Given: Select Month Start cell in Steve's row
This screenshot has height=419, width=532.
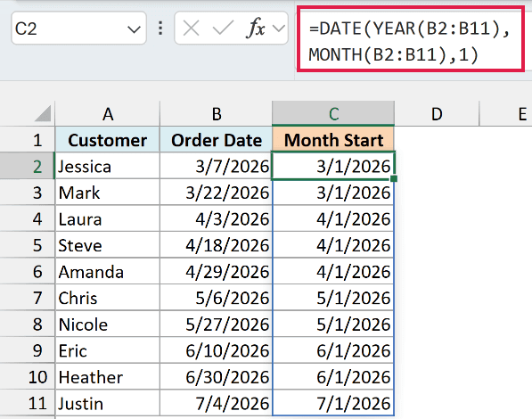Looking at the screenshot, I should click(x=333, y=245).
